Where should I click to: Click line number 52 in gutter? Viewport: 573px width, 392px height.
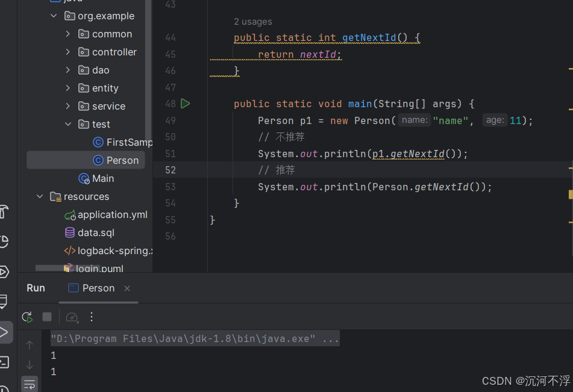(171, 170)
